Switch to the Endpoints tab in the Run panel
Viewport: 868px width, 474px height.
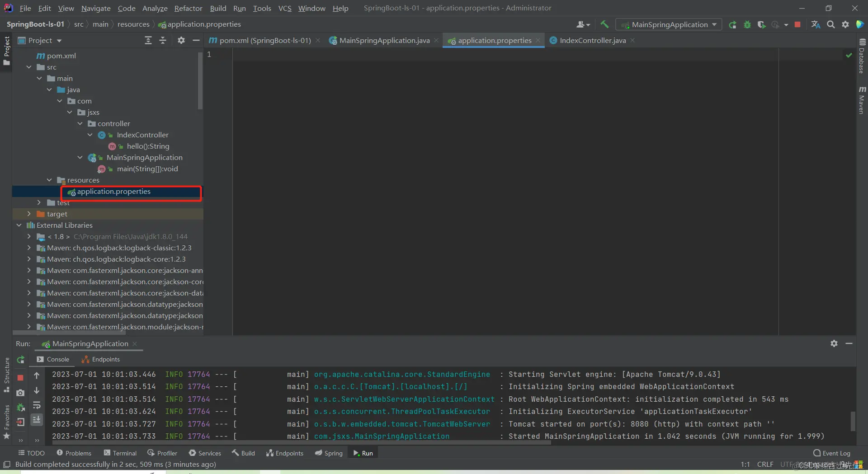click(101, 360)
